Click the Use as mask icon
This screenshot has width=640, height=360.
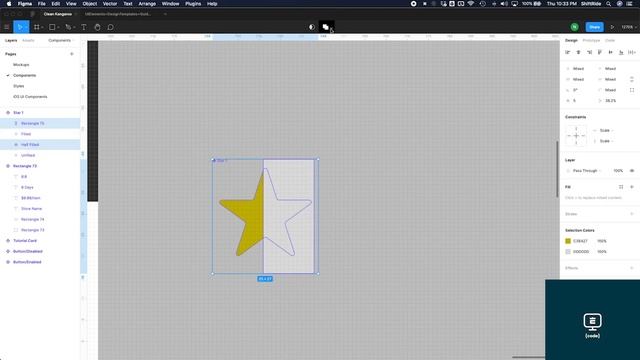pos(311,27)
